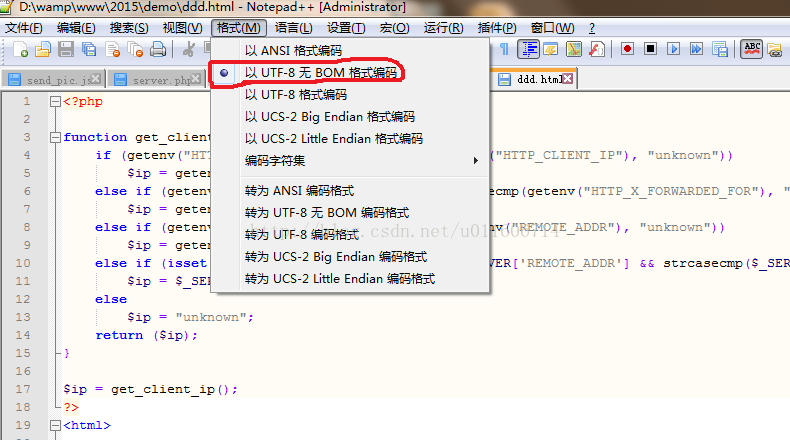Viewport: 790px width, 440px height.
Task: Switch to the server.php tab
Action: click(157, 79)
